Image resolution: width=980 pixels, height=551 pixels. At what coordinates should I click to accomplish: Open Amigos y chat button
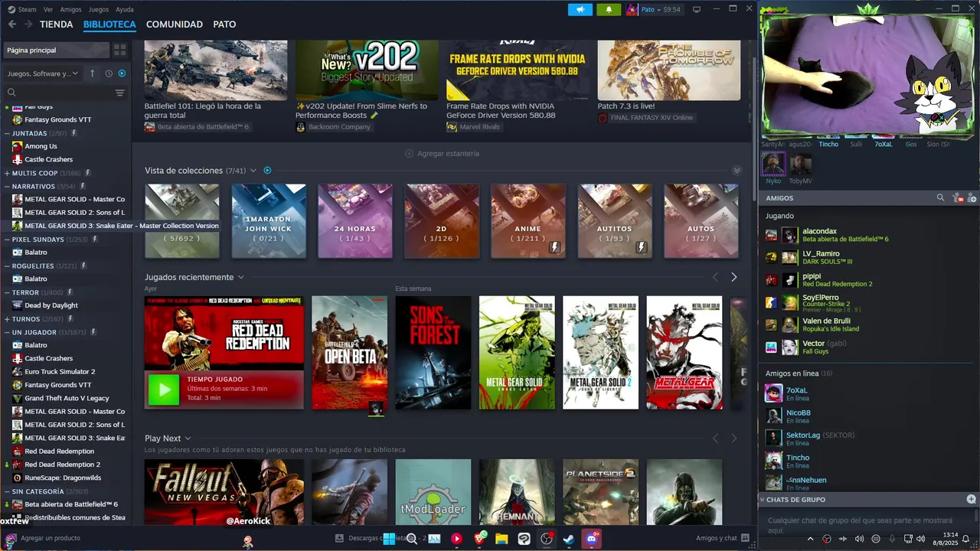coord(723,538)
